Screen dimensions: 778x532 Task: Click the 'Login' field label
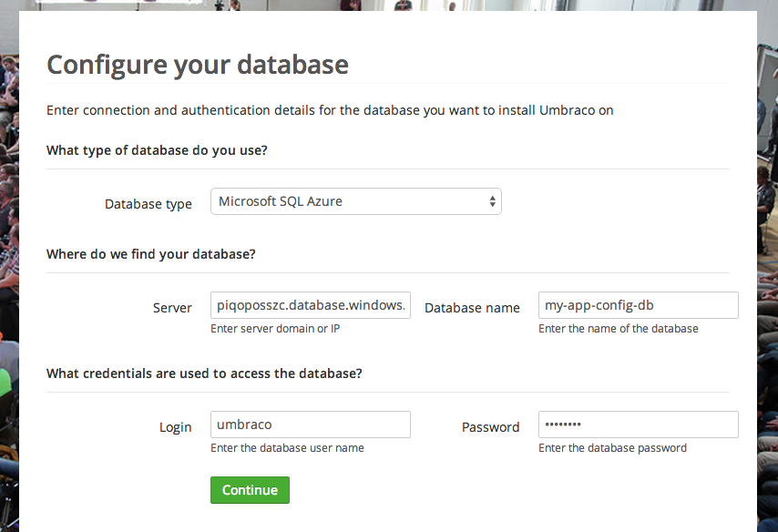point(176,427)
